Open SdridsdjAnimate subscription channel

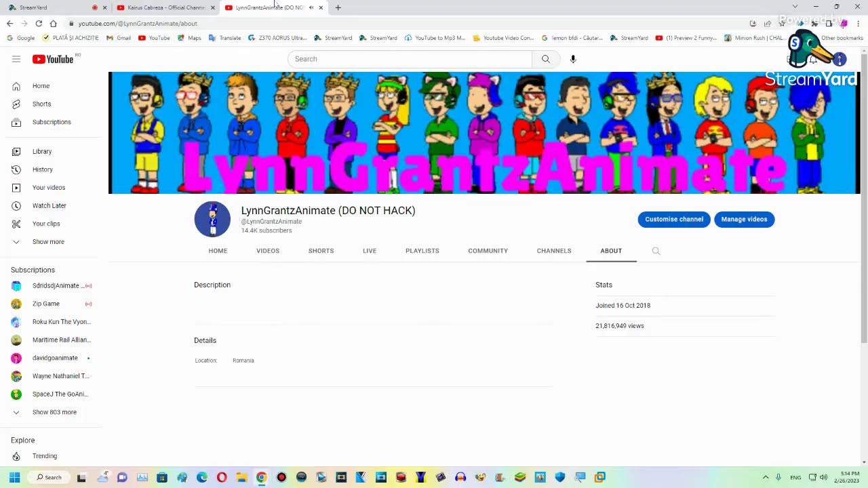click(x=52, y=285)
